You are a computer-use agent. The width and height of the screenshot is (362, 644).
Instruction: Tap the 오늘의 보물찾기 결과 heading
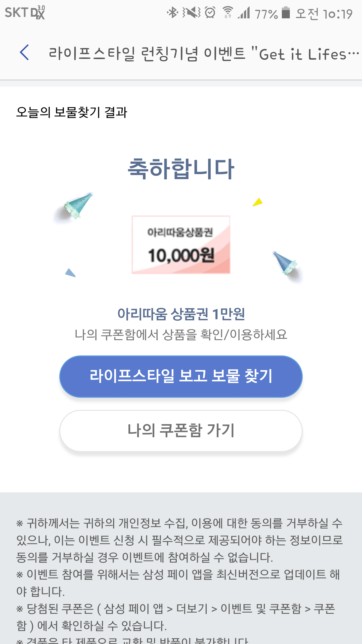point(72,112)
